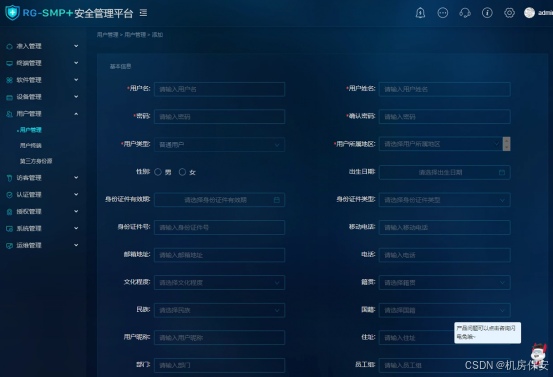Click second 用户管理 breadcrumb link

(135, 35)
